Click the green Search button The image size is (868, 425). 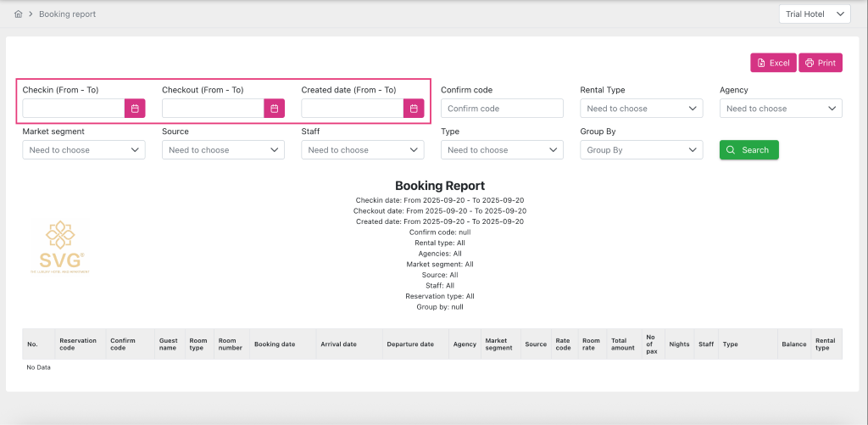tap(748, 150)
